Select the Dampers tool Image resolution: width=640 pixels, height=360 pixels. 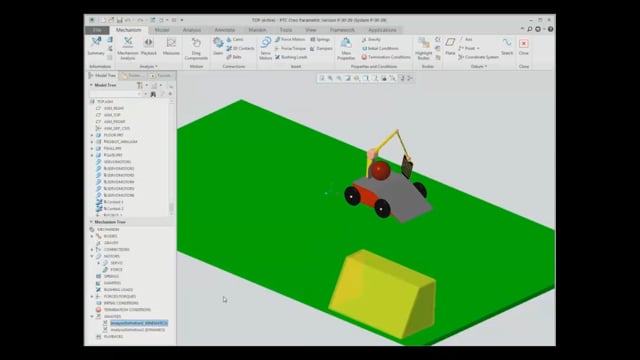(x=321, y=48)
